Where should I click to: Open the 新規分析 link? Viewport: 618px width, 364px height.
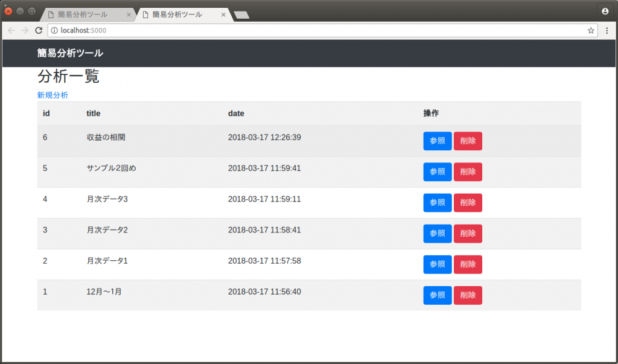53,95
